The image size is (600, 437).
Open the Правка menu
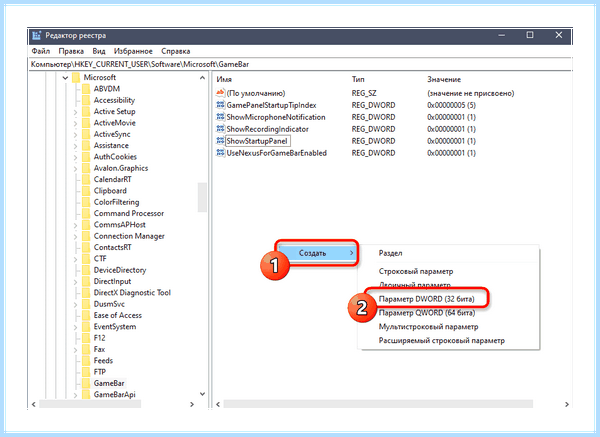click(71, 51)
